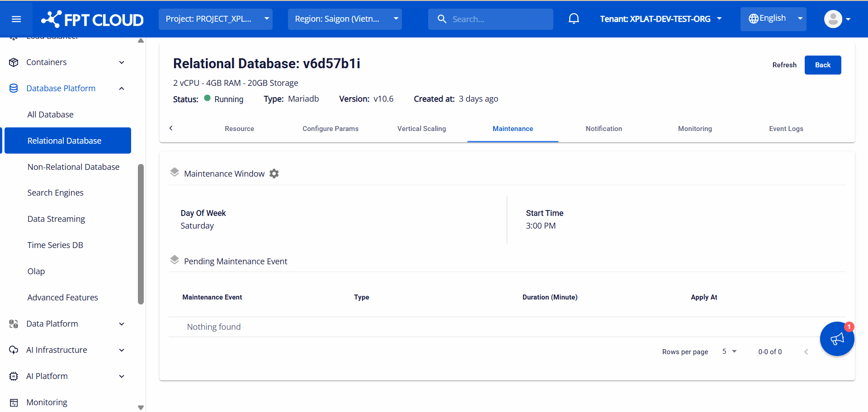The height and width of the screenshot is (412, 868).
Task: Open Maintenance Window settings gear
Action: click(x=274, y=173)
